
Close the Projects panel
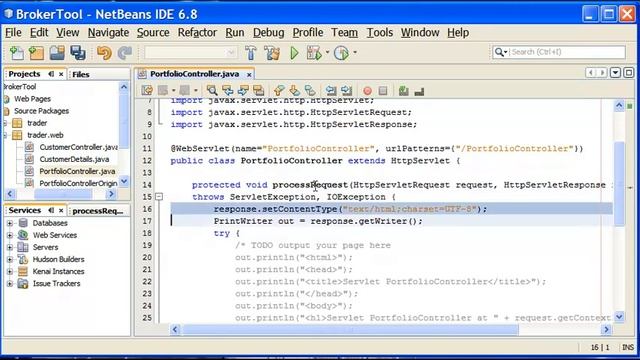coord(61,74)
